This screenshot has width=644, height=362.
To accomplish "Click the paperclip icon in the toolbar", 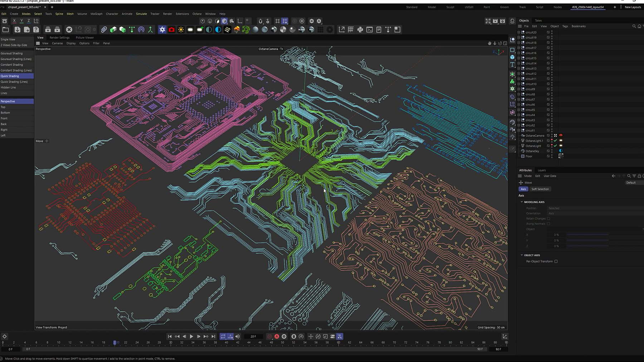I will coord(104,30).
